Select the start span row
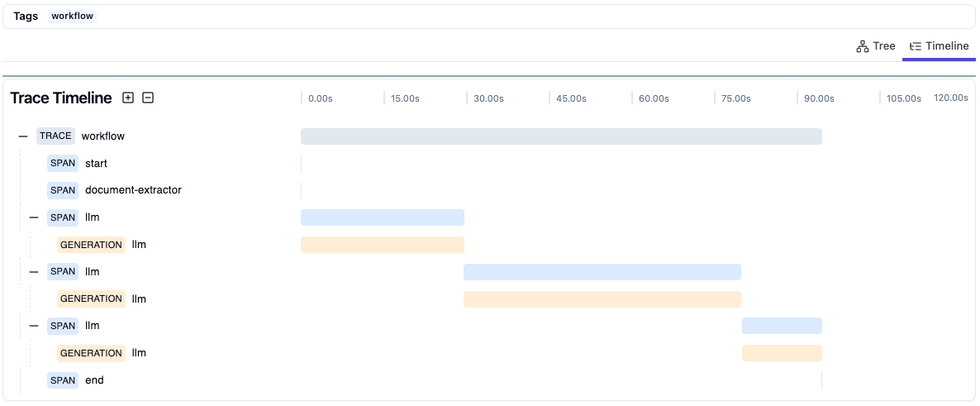Viewport: 980px width, 406px height. [96, 164]
